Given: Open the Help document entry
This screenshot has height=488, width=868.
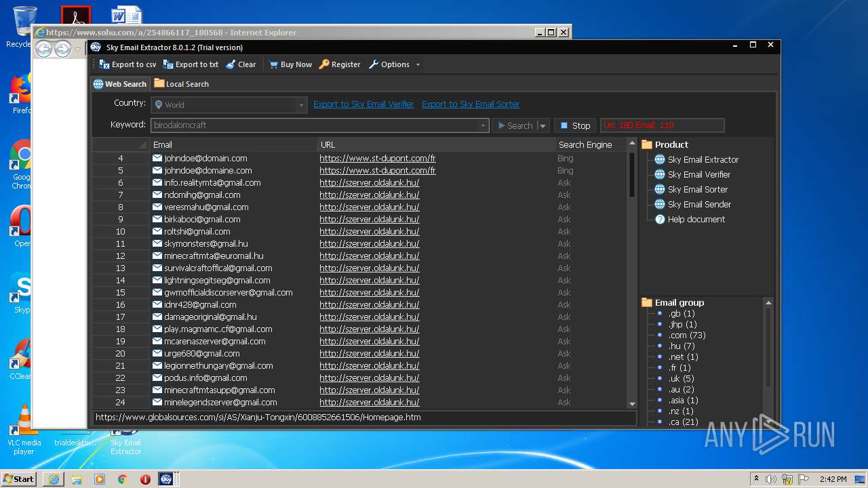Looking at the screenshot, I should coord(696,220).
